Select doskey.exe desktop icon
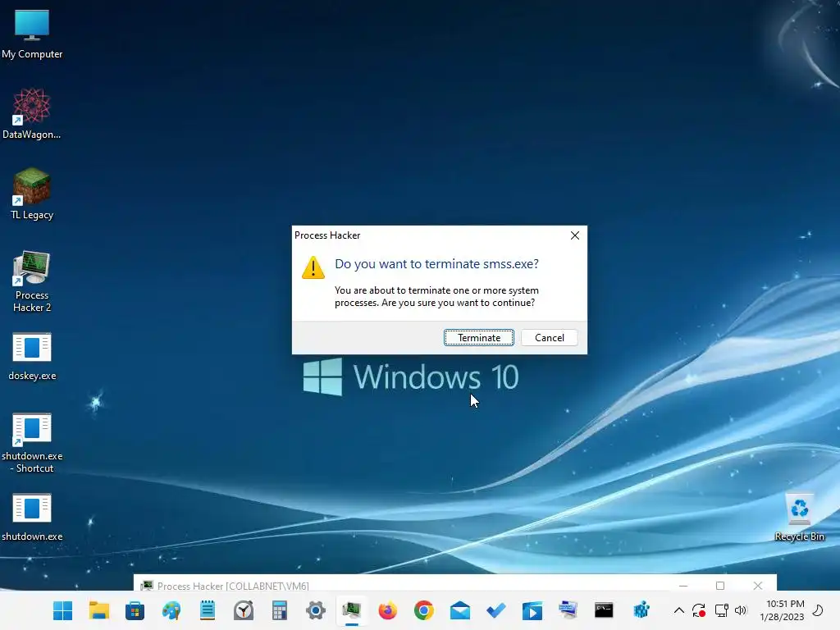 (32, 357)
